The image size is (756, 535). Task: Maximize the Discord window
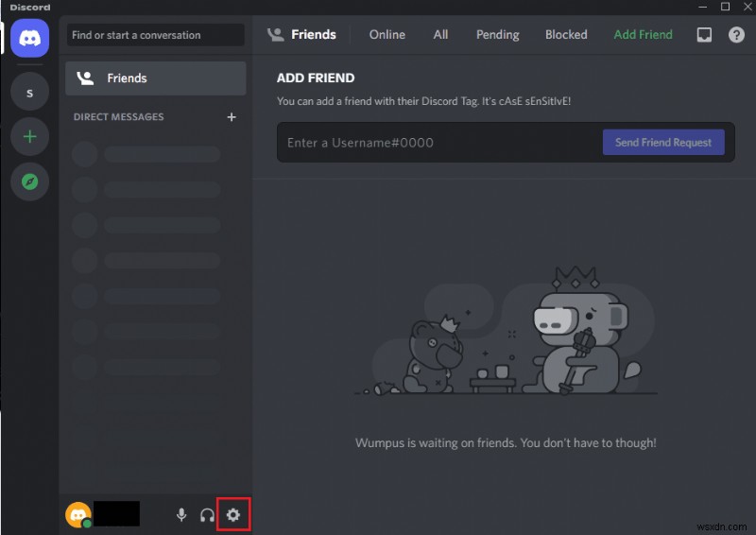[725, 7]
